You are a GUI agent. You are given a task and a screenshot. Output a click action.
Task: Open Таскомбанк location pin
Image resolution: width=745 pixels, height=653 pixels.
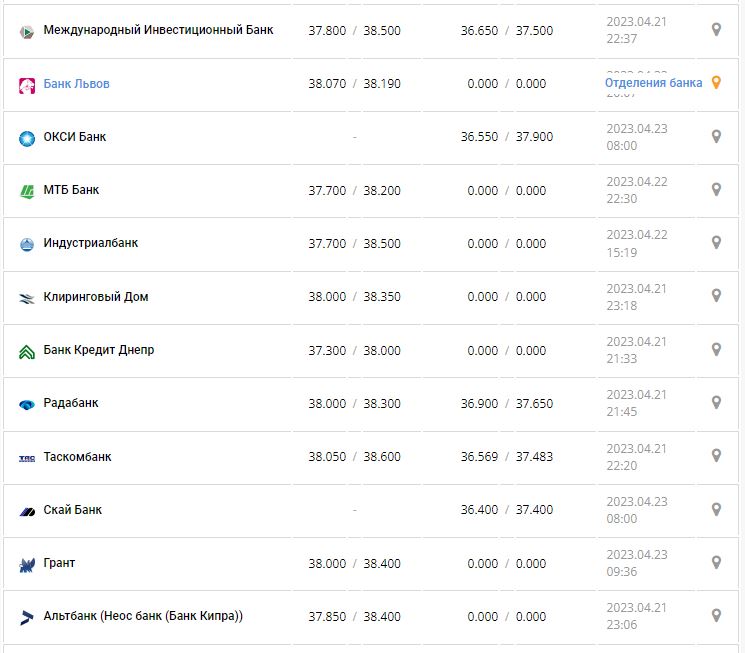click(x=716, y=455)
